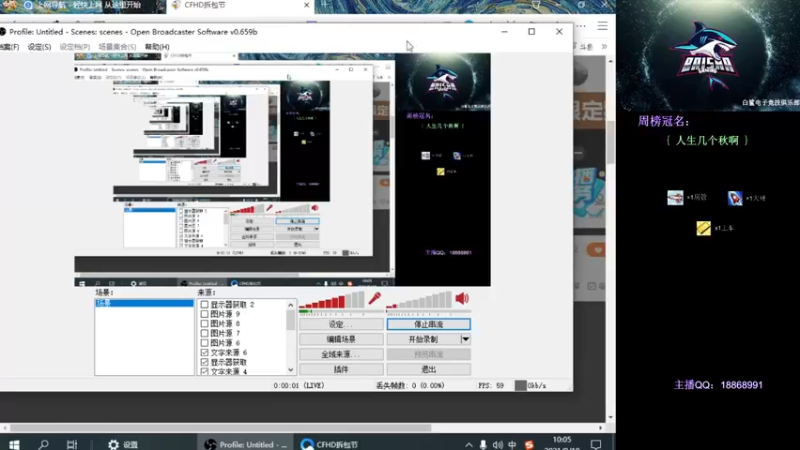Open dropdown arrow beside 开始录制
This screenshot has width=800, height=450.
465,339
